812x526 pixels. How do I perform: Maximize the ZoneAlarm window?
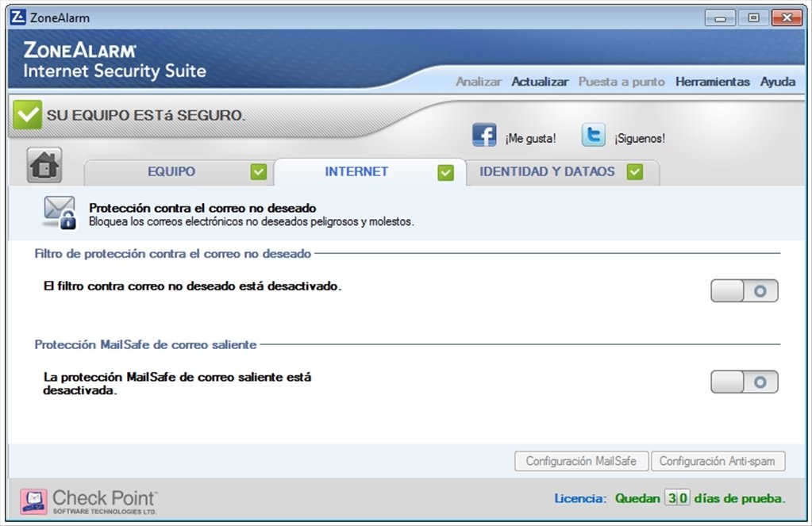pyautogui.click(x=753, y=18)
